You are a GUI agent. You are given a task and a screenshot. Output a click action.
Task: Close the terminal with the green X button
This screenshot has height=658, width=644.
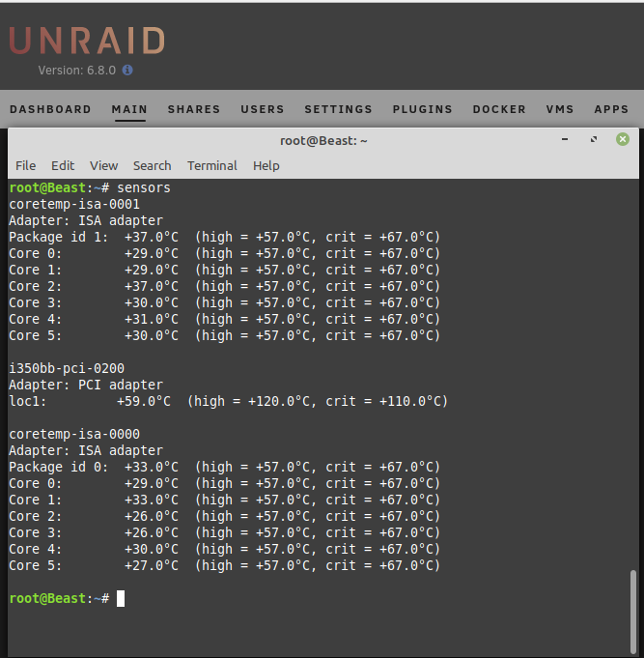623,139
